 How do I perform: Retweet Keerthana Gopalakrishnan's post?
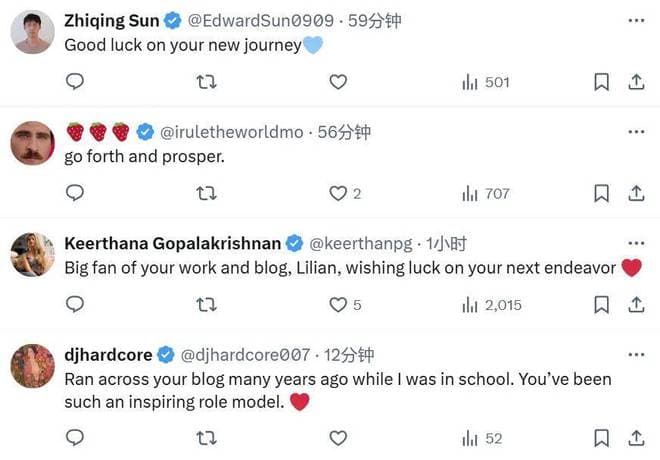tap(206, 304)
